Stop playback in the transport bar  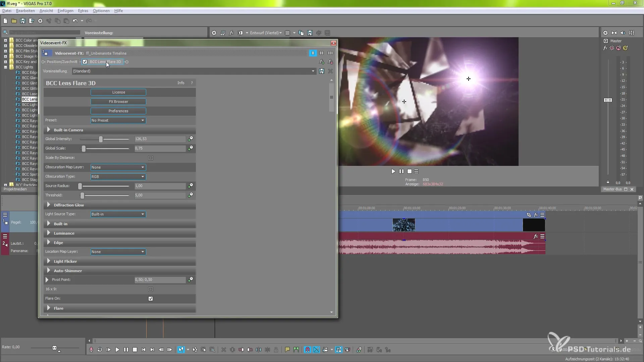135,350
